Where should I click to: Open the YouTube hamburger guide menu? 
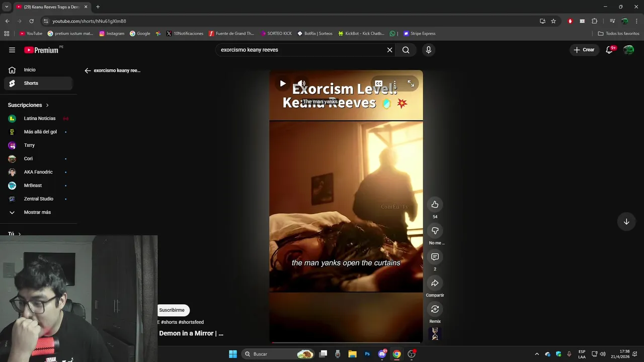(x=12, y=50)
